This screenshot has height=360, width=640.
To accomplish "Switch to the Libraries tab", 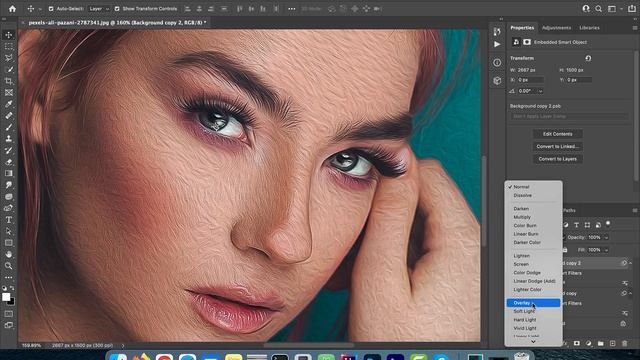I will (x=589, y=28).
